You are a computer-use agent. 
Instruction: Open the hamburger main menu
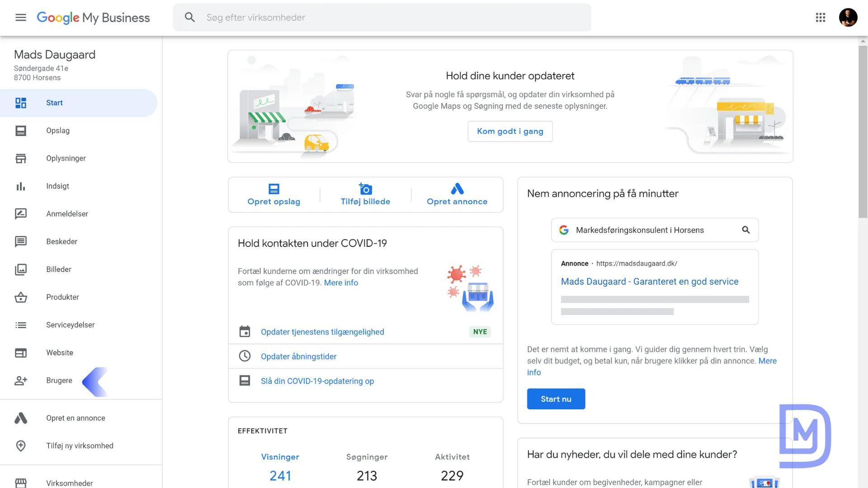click(21, 18)
